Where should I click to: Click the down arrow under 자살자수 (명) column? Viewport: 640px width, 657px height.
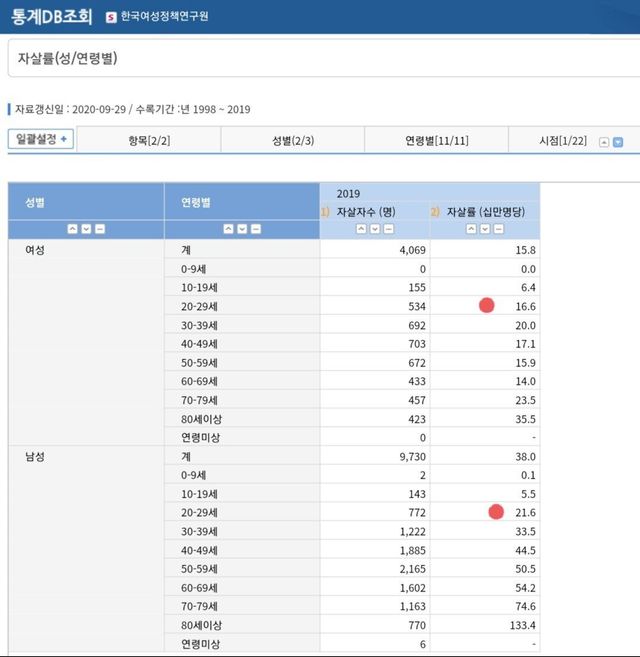tap(375, 229)
